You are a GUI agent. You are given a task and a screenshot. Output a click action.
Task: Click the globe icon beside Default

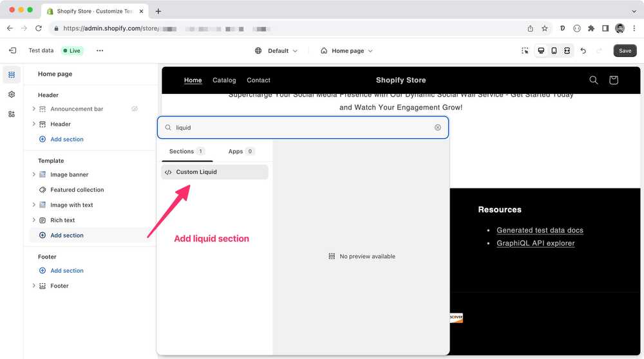pyautogui.click(x=258, y=51)
